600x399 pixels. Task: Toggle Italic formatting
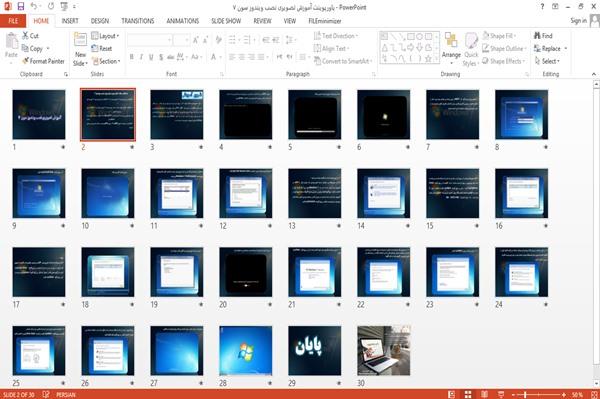pos(141,57)
